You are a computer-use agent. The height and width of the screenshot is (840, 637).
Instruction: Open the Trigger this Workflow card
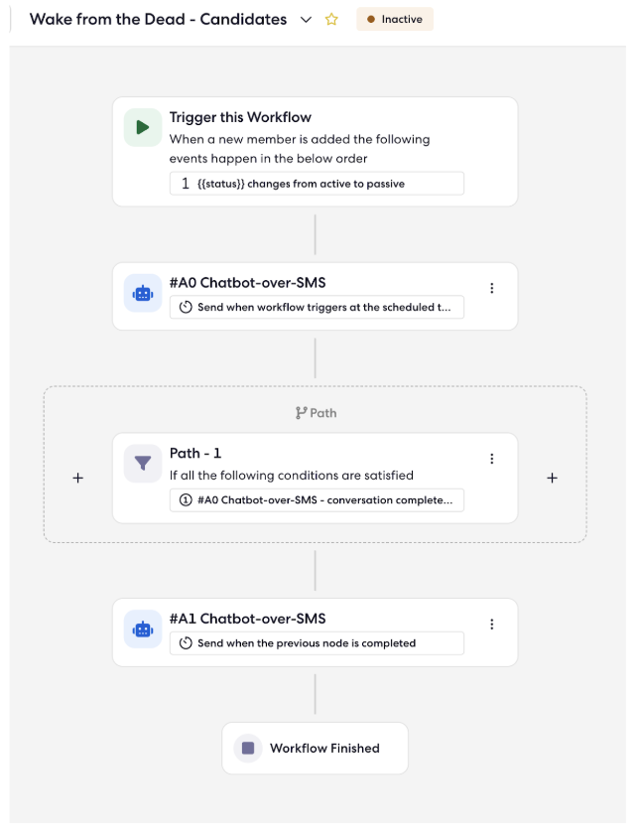[315, 152]
